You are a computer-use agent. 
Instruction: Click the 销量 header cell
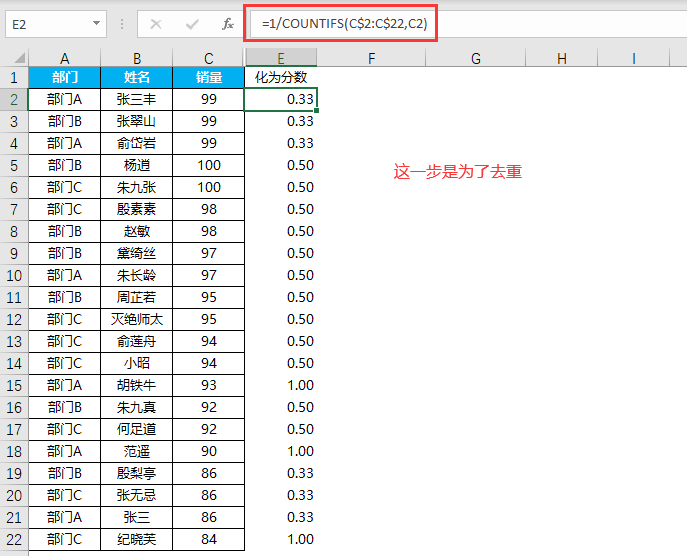point(209,78)
